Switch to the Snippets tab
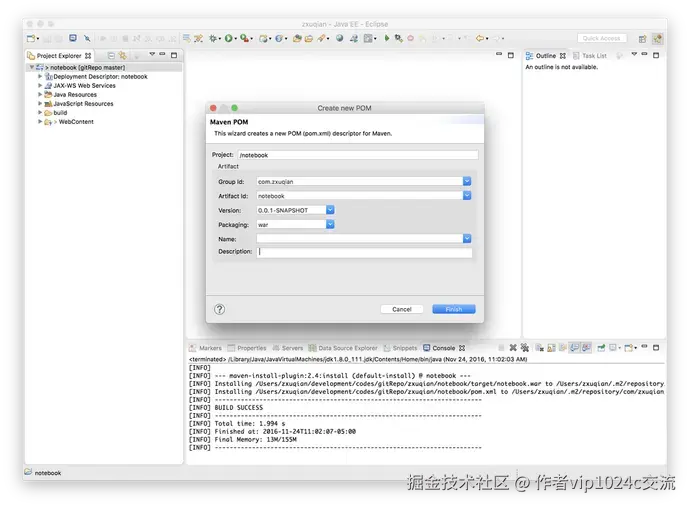 click(x=400, y=348)
